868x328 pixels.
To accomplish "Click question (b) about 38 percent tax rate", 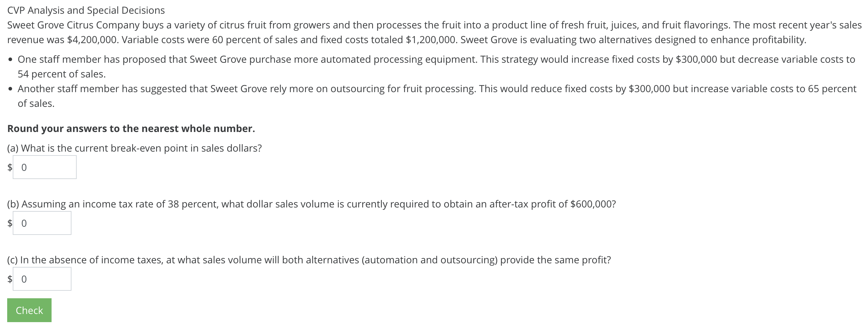I will 311,204.
